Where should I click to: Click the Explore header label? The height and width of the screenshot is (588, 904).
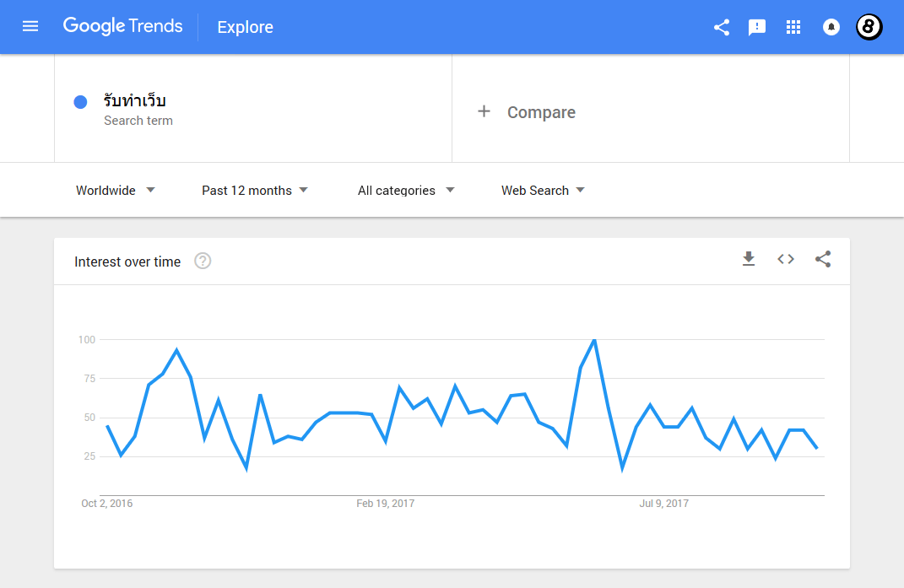245,27
